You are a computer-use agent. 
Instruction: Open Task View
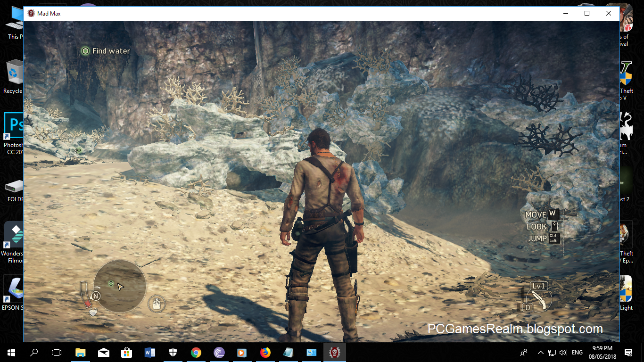57,352
